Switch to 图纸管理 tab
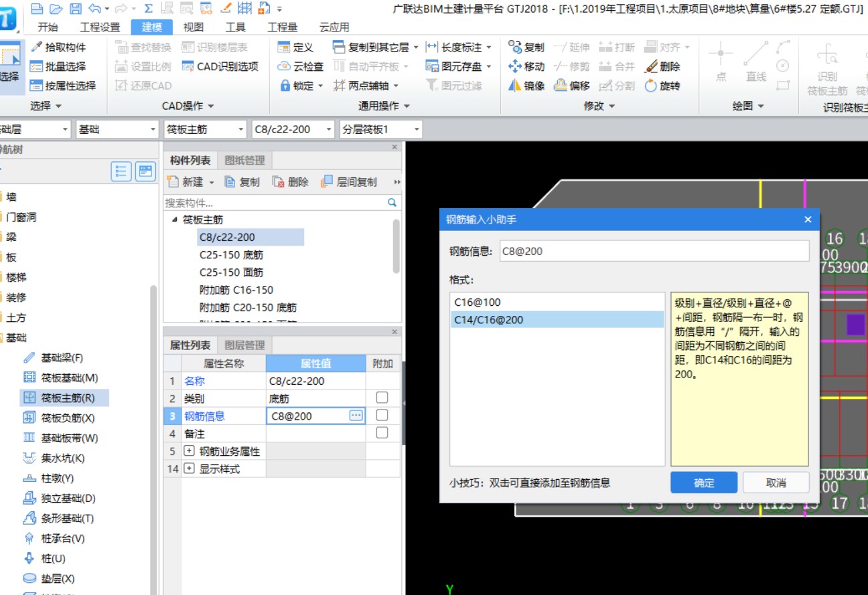The width and height of the screenshot is (868, 595). 245,161
